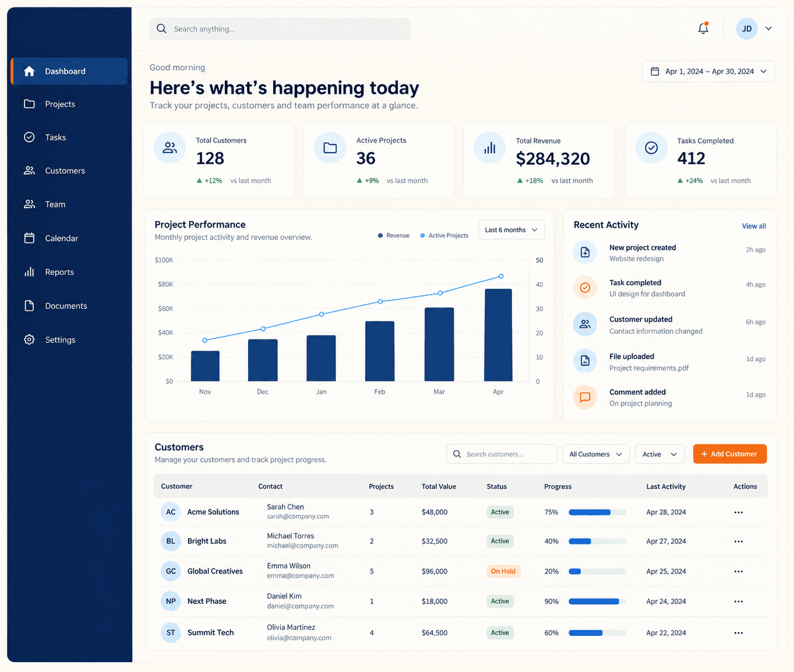794x672 pixels.
Task: Click the AC customer avatar
Action: [x=171, y=512]
